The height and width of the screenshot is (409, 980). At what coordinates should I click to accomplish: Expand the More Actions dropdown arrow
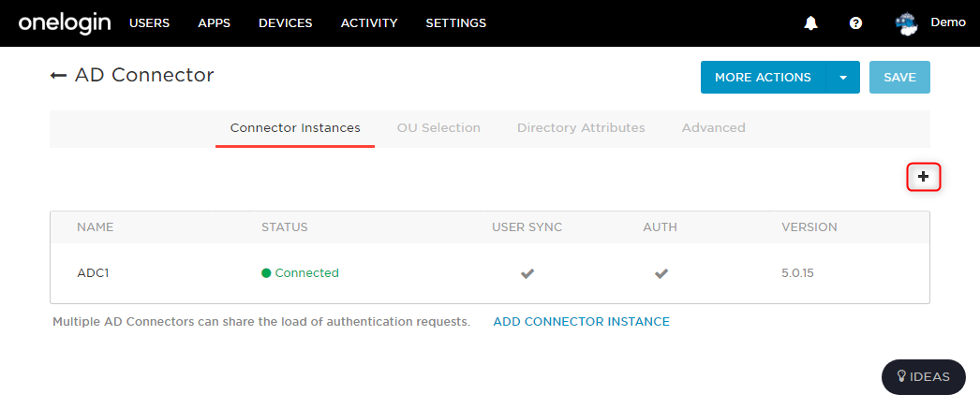843,78
